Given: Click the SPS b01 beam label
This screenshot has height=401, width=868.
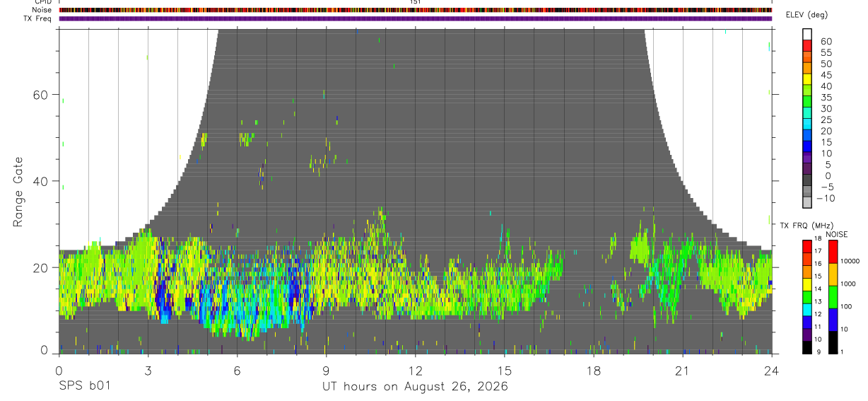Looking at the screenshot, I should coord(84,387).
